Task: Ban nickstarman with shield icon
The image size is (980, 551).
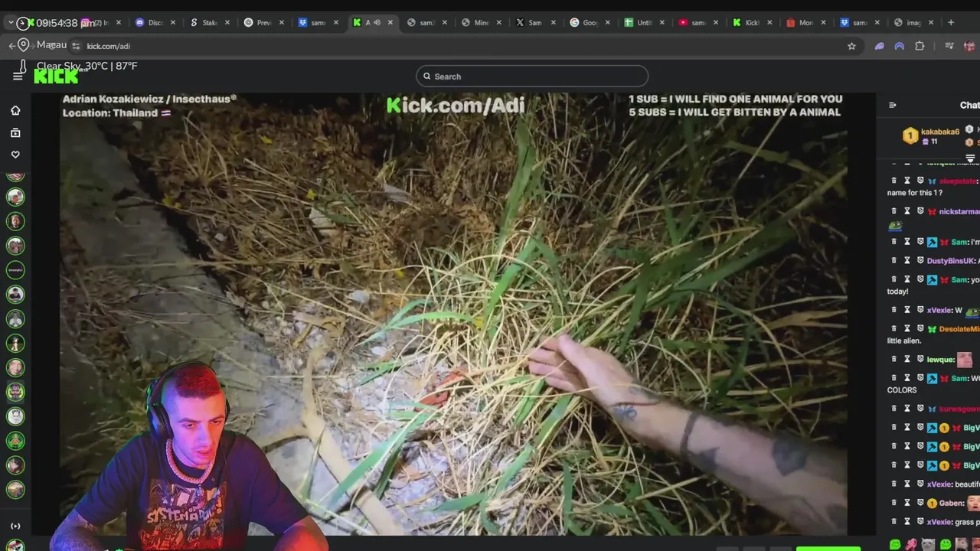Action: coord(920,211)
